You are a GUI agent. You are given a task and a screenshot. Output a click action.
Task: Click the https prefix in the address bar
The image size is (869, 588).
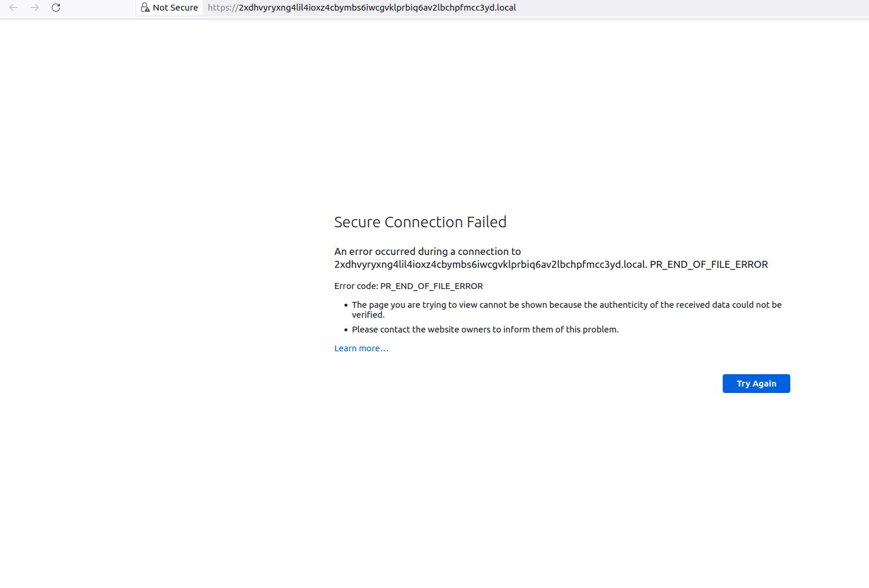222,8
